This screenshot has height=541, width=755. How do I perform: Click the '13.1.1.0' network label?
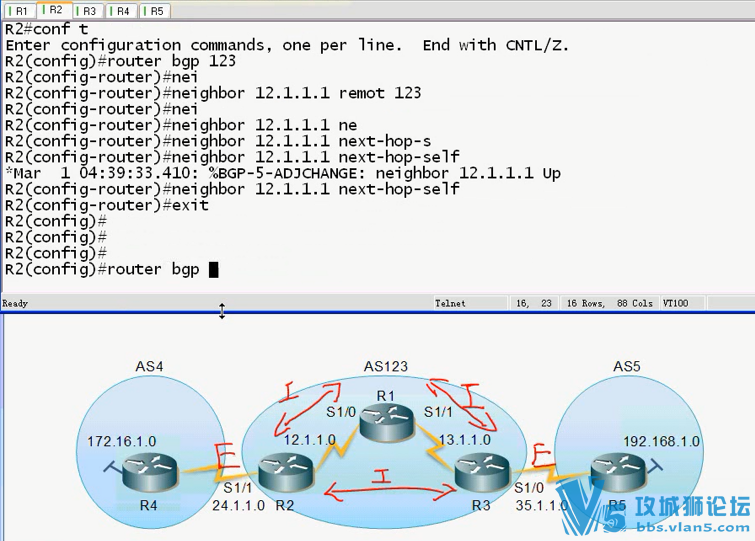465,439
